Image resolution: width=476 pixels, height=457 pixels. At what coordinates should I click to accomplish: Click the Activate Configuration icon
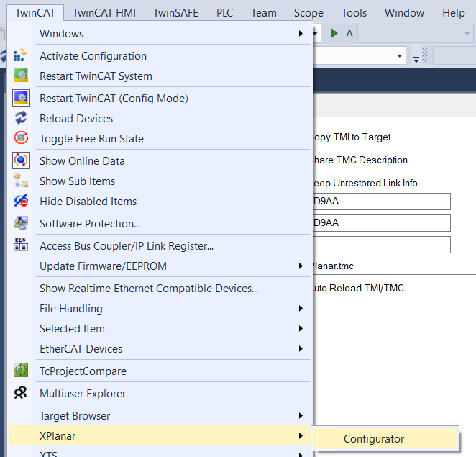pos(21,55)
